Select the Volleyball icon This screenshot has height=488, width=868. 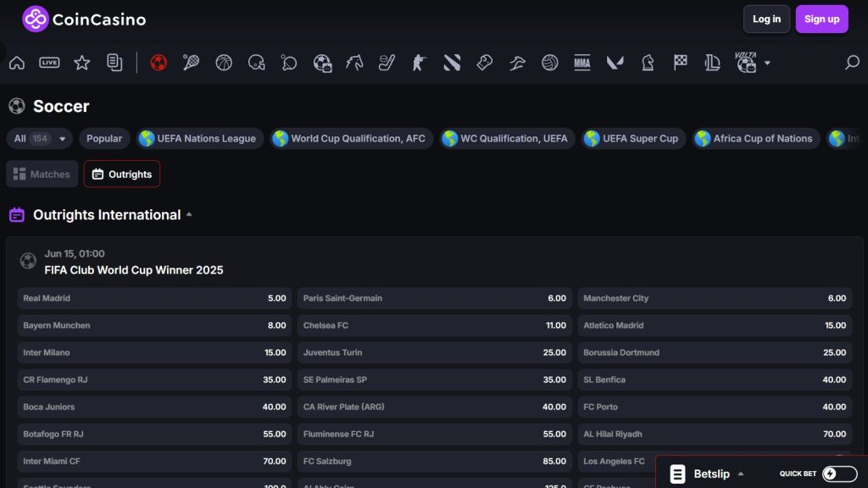[x=549, y=63]
